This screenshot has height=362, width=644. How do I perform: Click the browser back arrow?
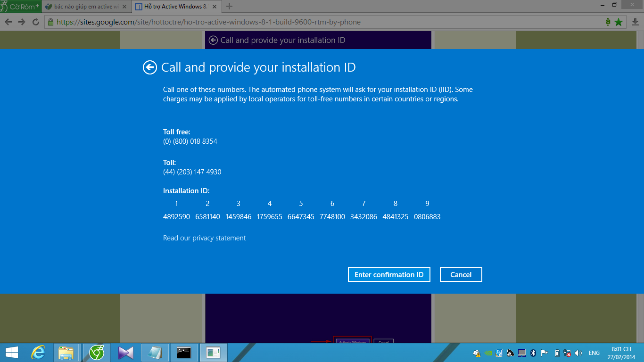(8, 22)
